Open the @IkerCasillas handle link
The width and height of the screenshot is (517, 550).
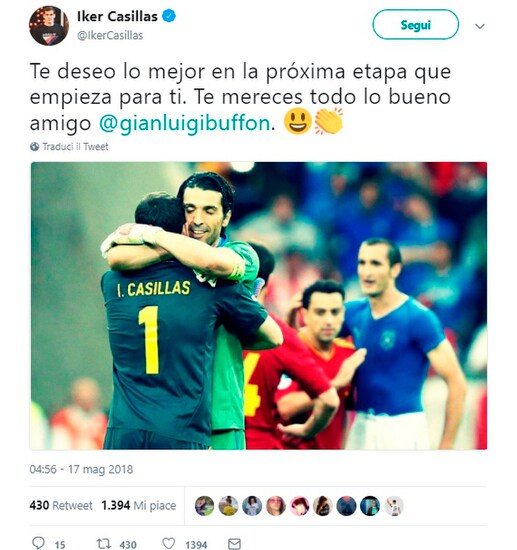point(110,35)
